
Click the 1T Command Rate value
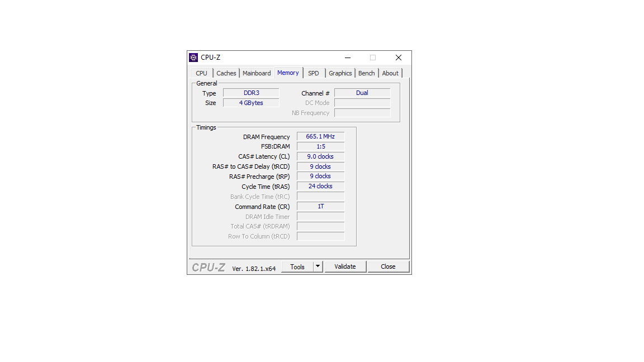tap(321, 207)
